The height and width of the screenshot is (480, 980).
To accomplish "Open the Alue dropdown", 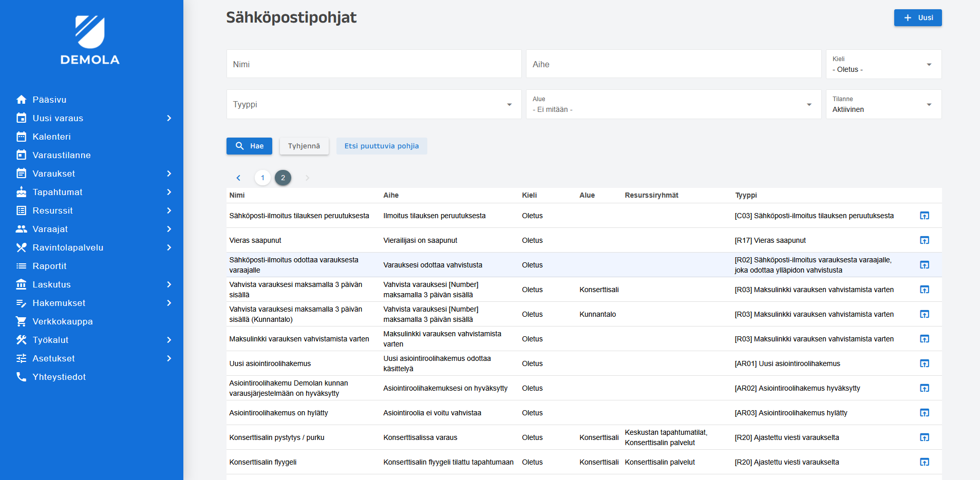I will coord(673,104).
